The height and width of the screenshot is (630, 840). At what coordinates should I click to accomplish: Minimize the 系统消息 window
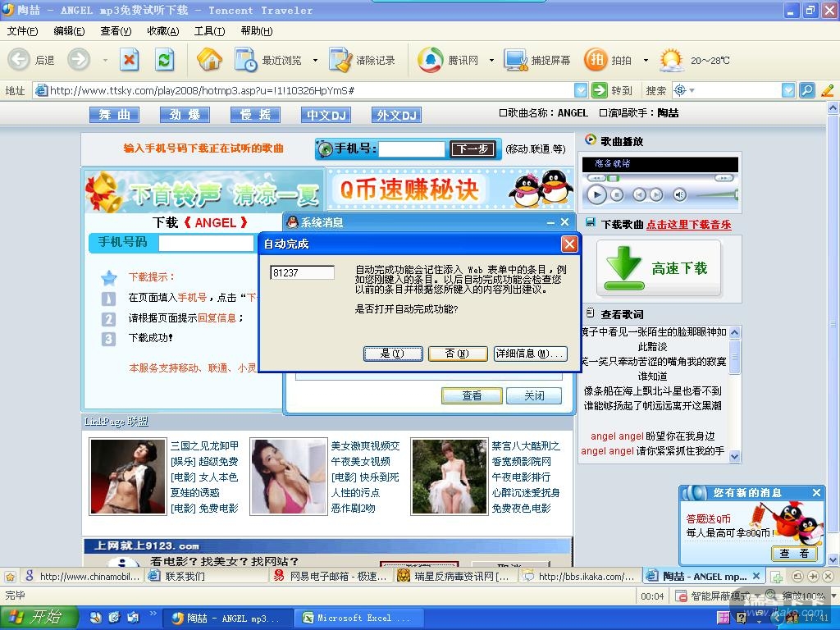tap(550, 221)
